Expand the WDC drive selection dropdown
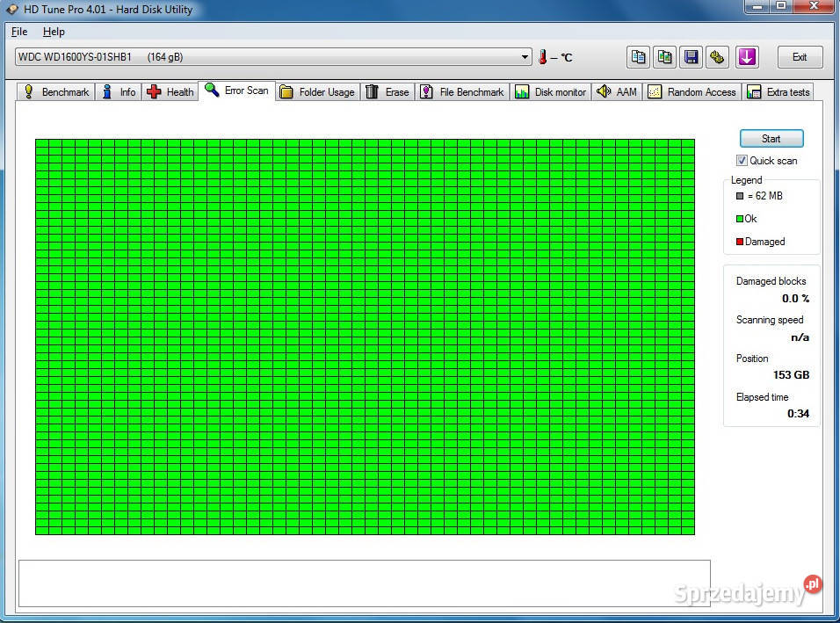Image resolution: width=840 pixels, height=623 pixels. (x=525, y=57)
